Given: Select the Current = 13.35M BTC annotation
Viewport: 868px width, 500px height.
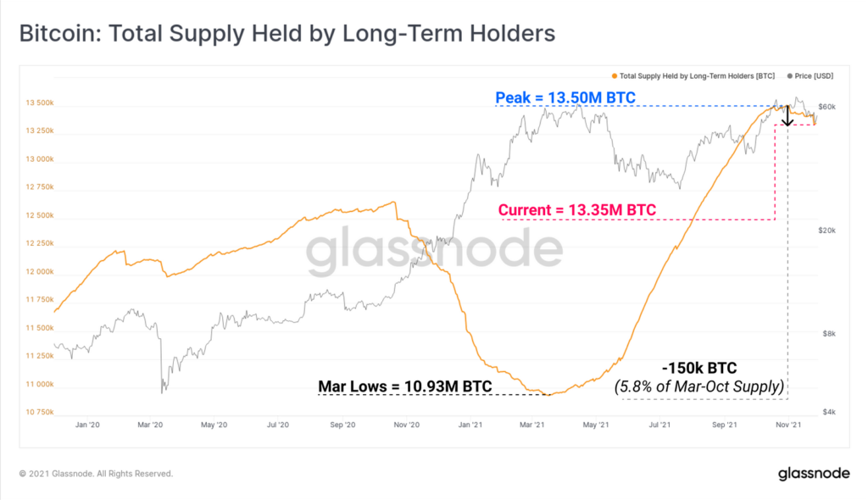Looking at the screenshot, I should coord(576,209).
